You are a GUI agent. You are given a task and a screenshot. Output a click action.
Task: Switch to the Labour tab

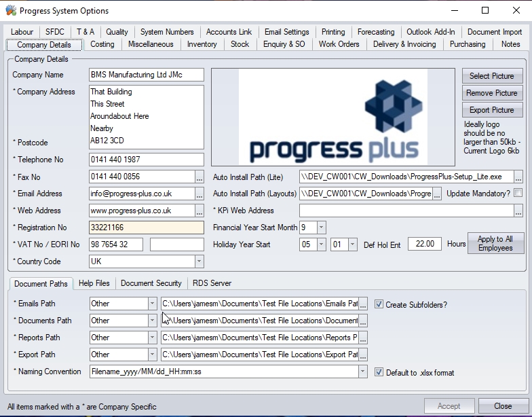[x=22, y=32]
